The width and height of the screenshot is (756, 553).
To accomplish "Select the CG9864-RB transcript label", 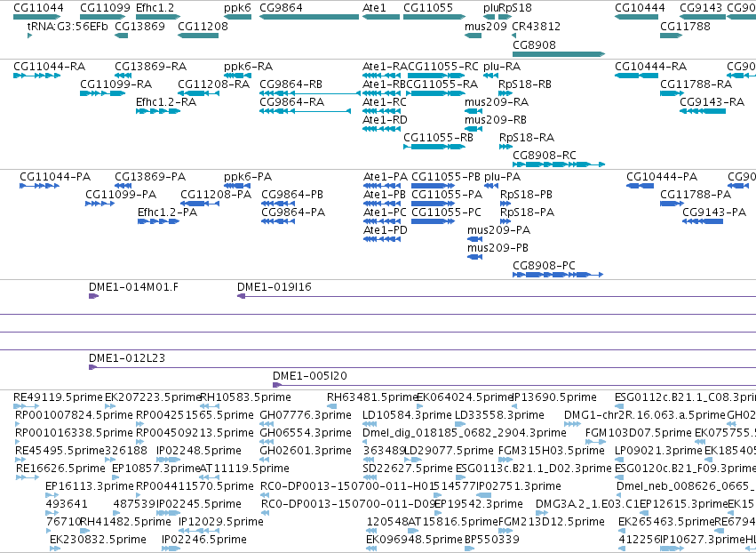I will point(290,84).
